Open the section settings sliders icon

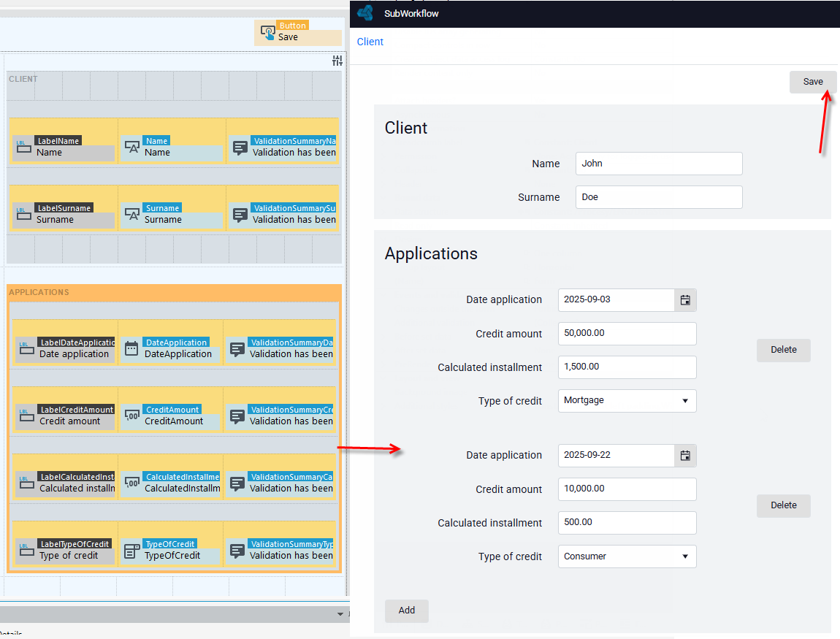point(337,61)
